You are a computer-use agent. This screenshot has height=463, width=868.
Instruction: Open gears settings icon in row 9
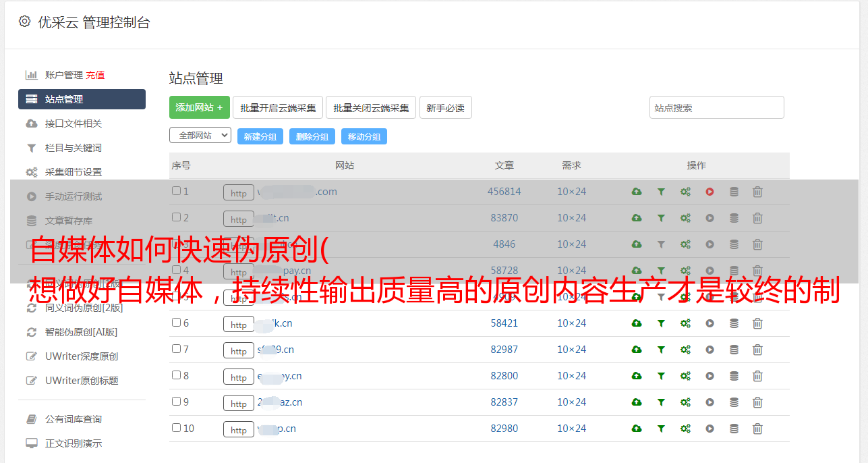tap(685, 402)
